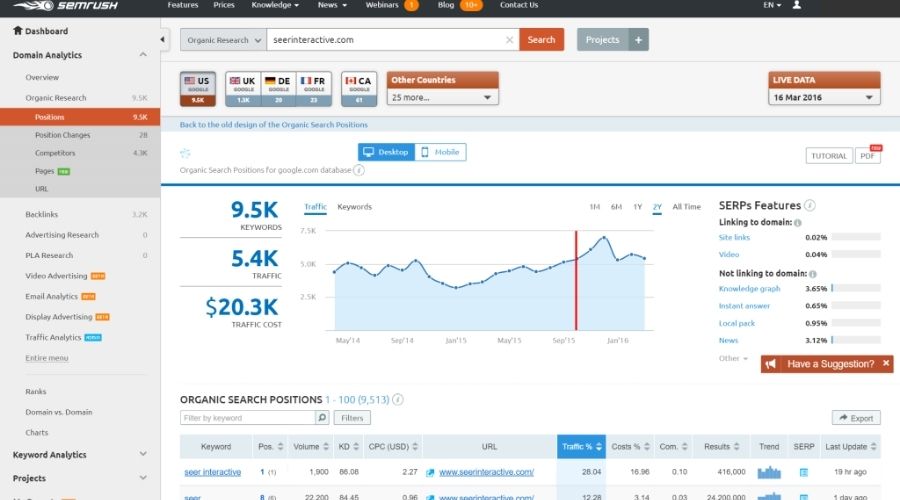Open Position Changes in sidebar

pyautogui.click(x=62, y=135)
